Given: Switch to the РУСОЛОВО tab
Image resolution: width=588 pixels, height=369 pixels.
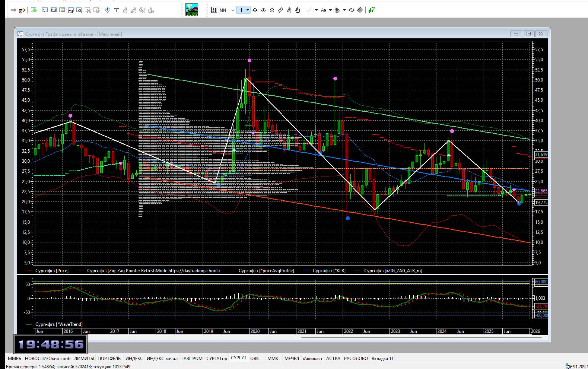Looking at the screenshot, I should [x=356, y=359].
